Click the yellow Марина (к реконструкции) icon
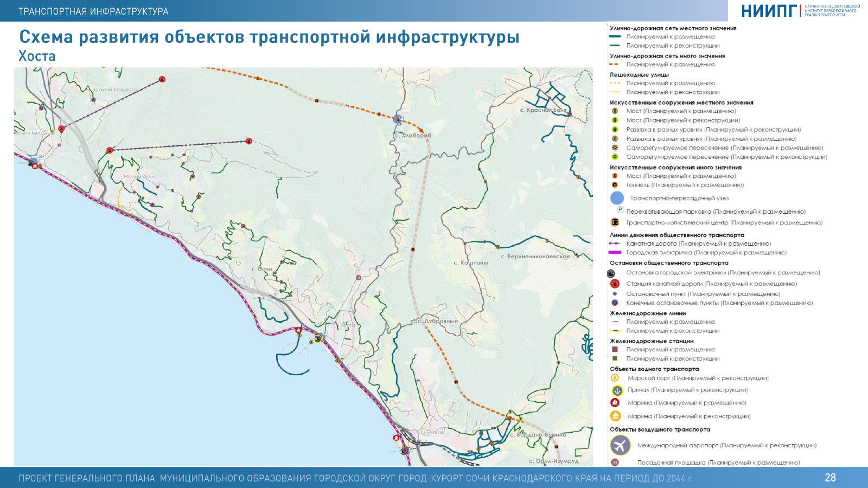 pyautogui.click(x=615, y=416)
